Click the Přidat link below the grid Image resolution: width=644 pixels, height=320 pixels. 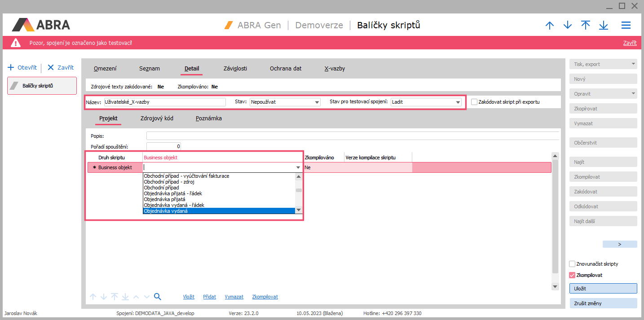(x=209, y=297)
